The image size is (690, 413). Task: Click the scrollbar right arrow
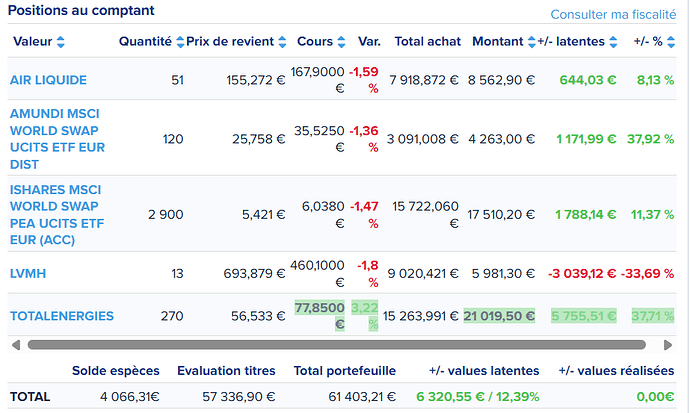676,344
